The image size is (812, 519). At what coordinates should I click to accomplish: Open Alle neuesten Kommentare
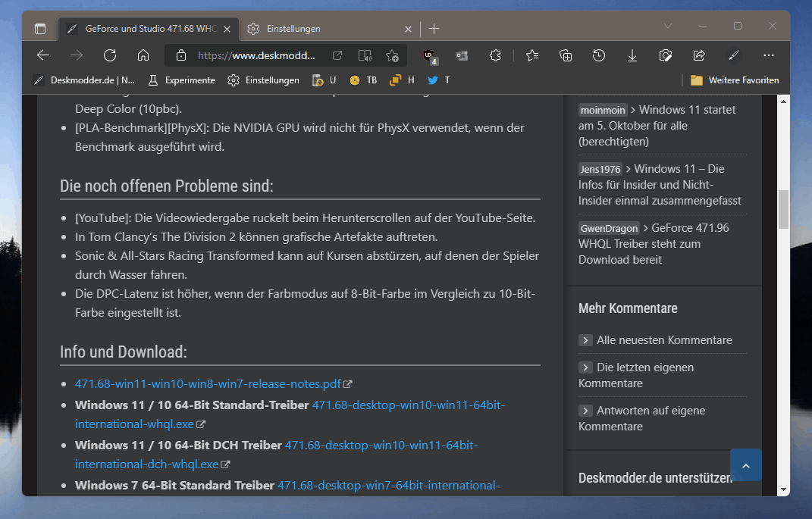coord(664,340)
